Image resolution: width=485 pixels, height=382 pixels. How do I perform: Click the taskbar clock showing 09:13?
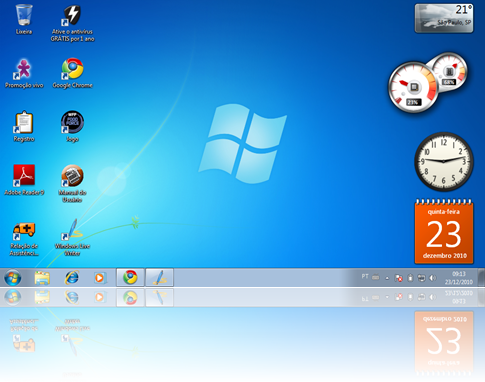pyautogui.click(x=459, y=278)
